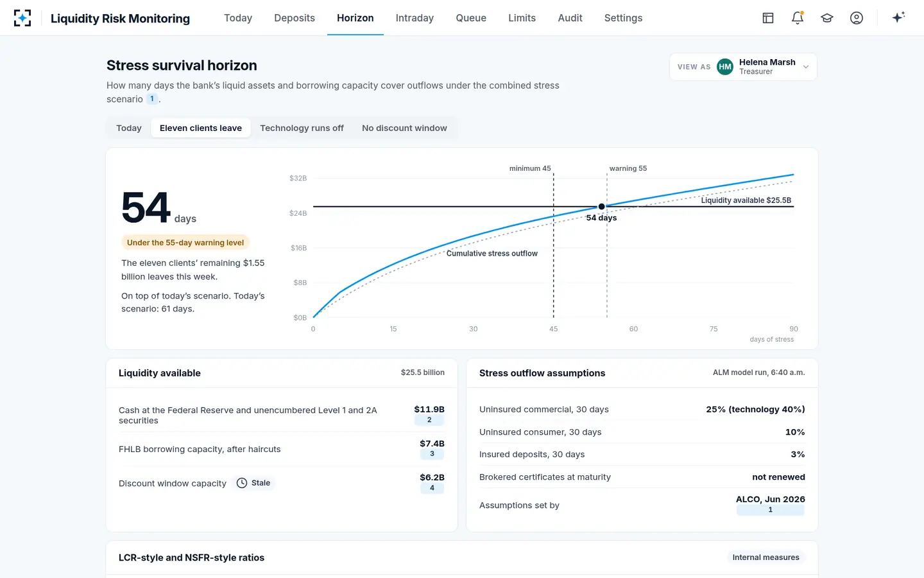Open footnote 1 beside the stress scenario description
924x578 pixels.
tap(152, 99)
